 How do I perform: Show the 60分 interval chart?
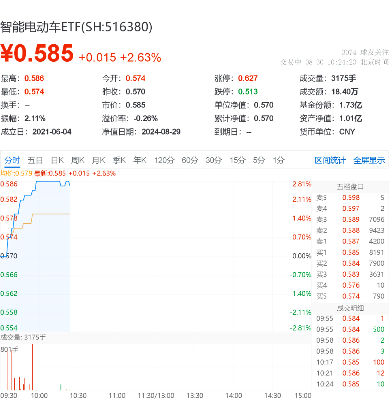click(190, 160)
